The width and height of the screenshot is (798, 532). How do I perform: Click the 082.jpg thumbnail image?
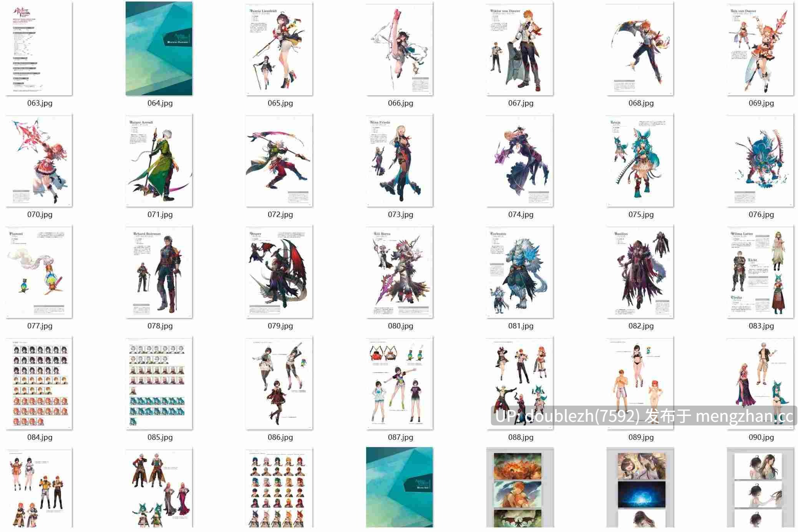coord(640,272)
